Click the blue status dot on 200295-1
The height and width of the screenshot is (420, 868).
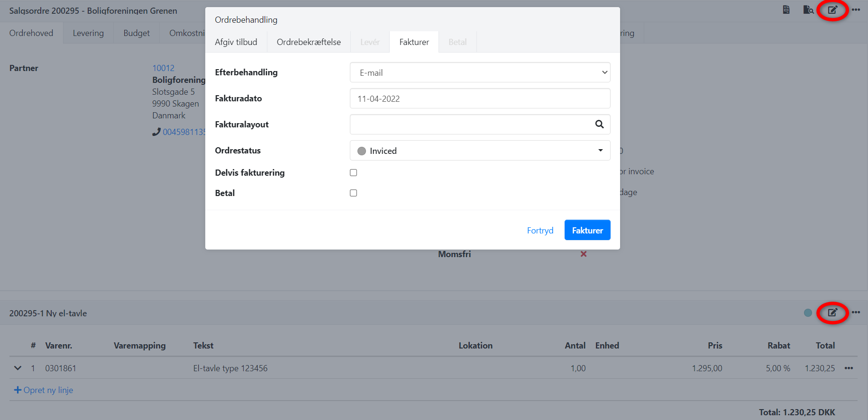point(808,313)
